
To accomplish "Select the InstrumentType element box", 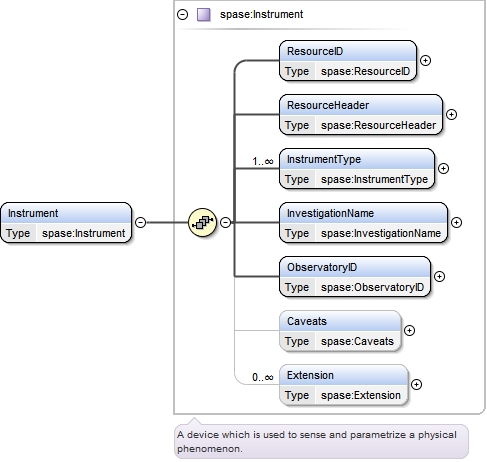I will click(x=357, y=169).
